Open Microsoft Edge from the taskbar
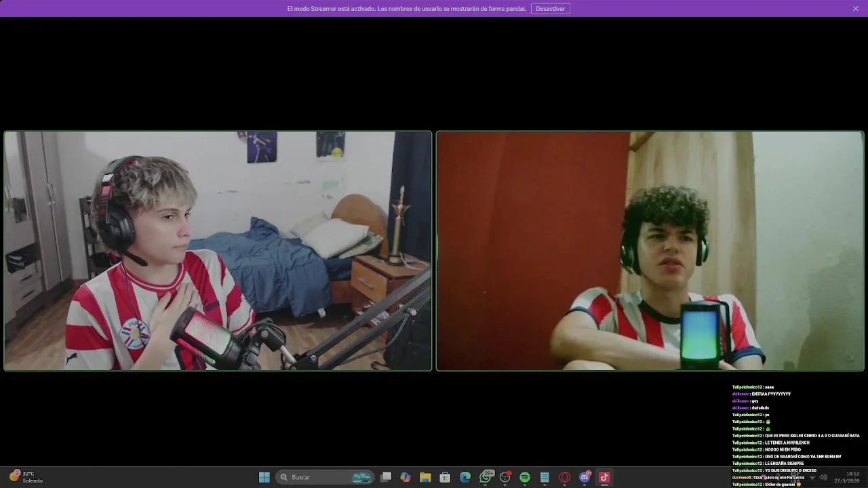 coord(465,477)
